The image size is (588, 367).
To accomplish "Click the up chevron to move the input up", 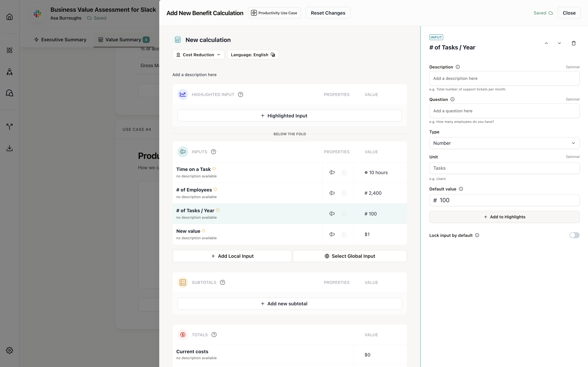I will coord(546,43).
